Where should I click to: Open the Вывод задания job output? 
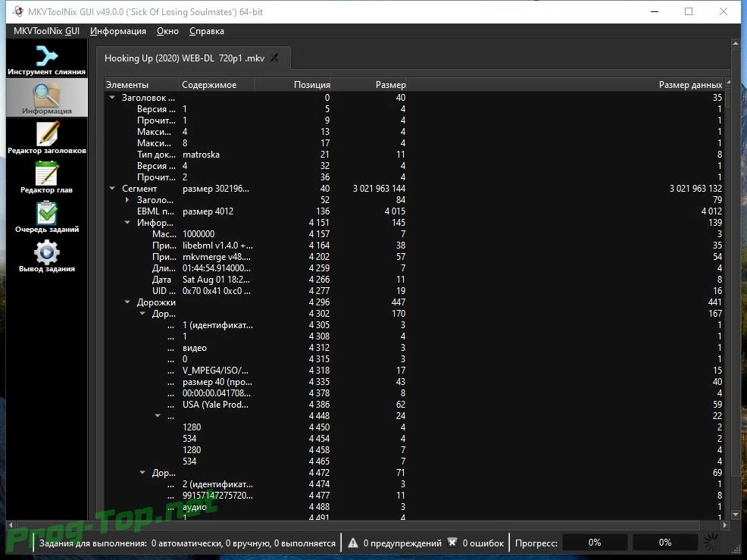pos(47,256)
